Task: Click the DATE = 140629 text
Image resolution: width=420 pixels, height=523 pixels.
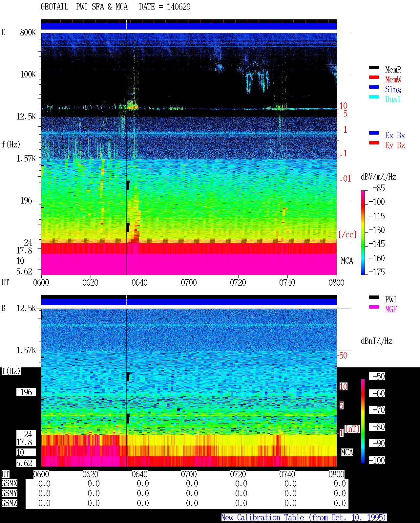Action: 165,7
